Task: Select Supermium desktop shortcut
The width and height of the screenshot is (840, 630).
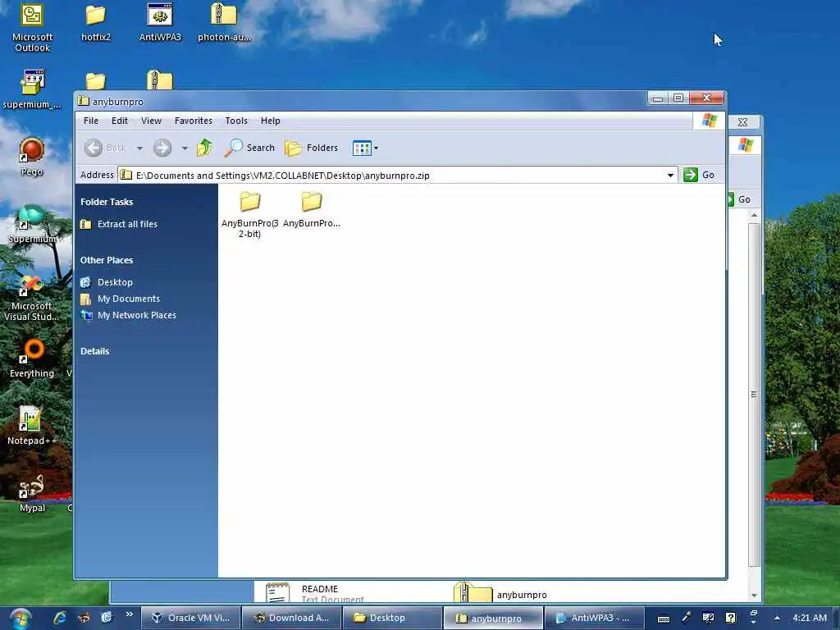Action: click(x=32, y=224)
